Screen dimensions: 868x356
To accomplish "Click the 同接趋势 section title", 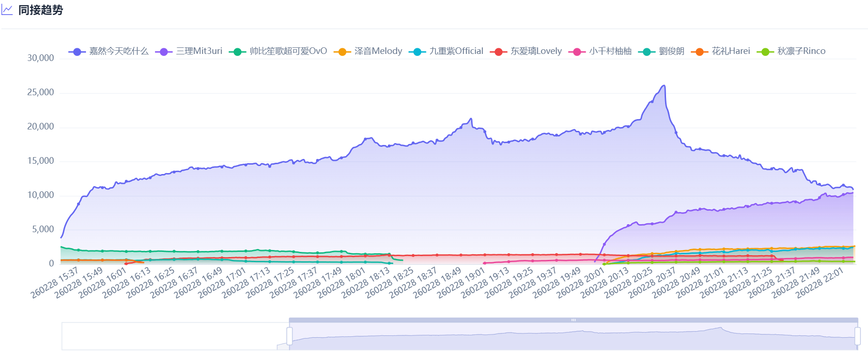I will click(x=40, y=10).
